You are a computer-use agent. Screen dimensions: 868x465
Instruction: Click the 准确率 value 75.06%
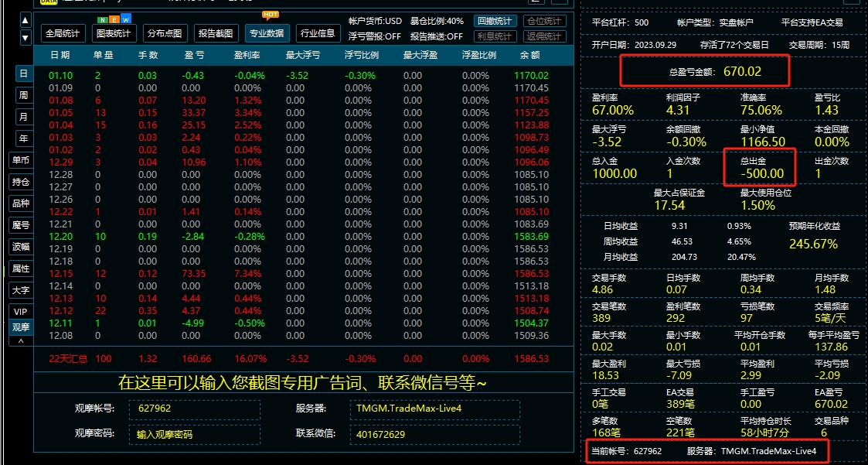point(761,110)
